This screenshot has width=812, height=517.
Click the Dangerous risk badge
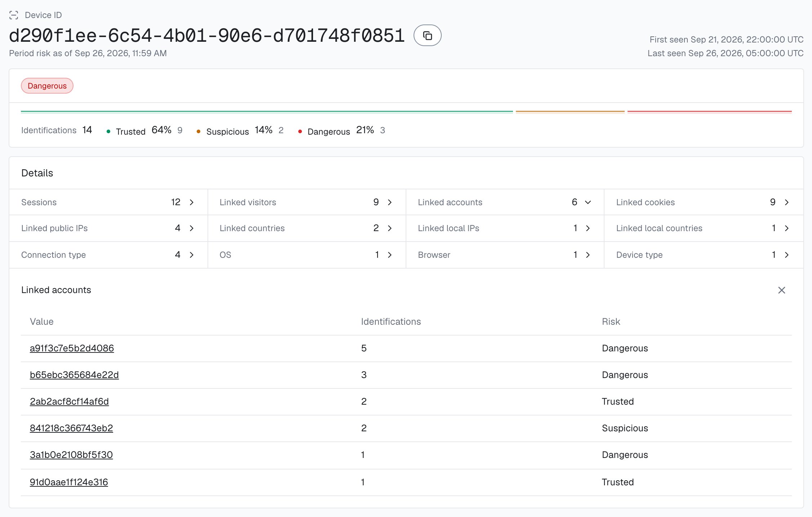[x=47, y=86]
